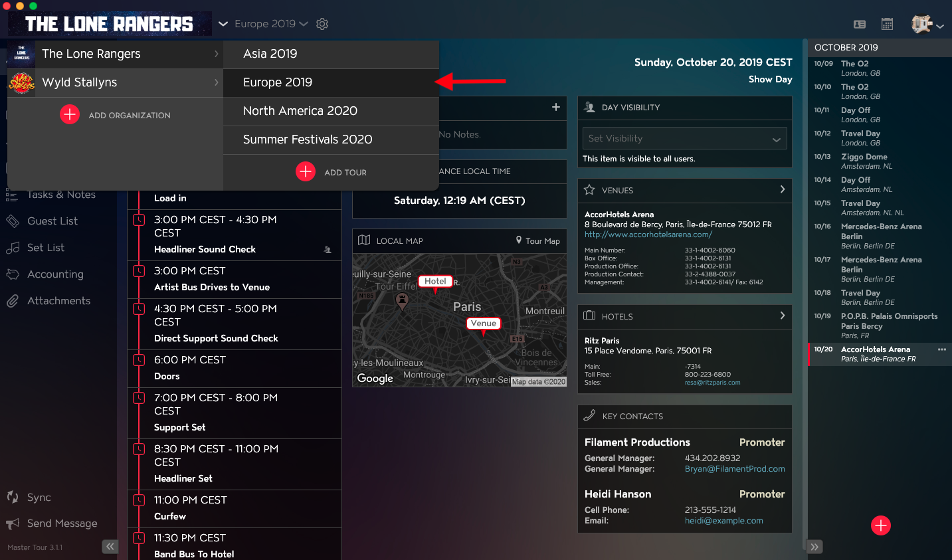The height and width of the screenshot is (560, 952).
Task: Collapse the right date panel with double arrows
Action: [x=814, y=547]
